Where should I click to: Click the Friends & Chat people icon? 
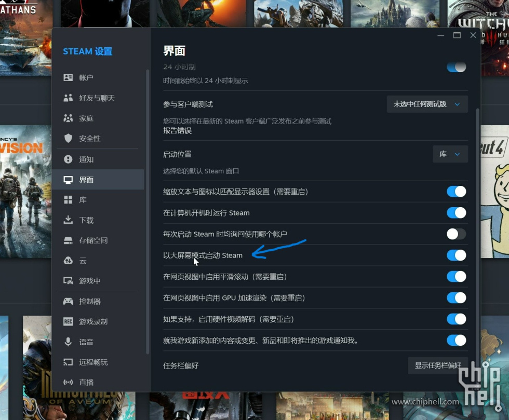point(68,98)
